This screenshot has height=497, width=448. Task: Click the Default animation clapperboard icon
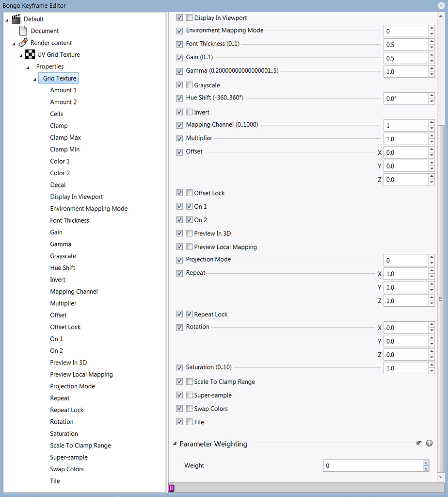(16, 18)
